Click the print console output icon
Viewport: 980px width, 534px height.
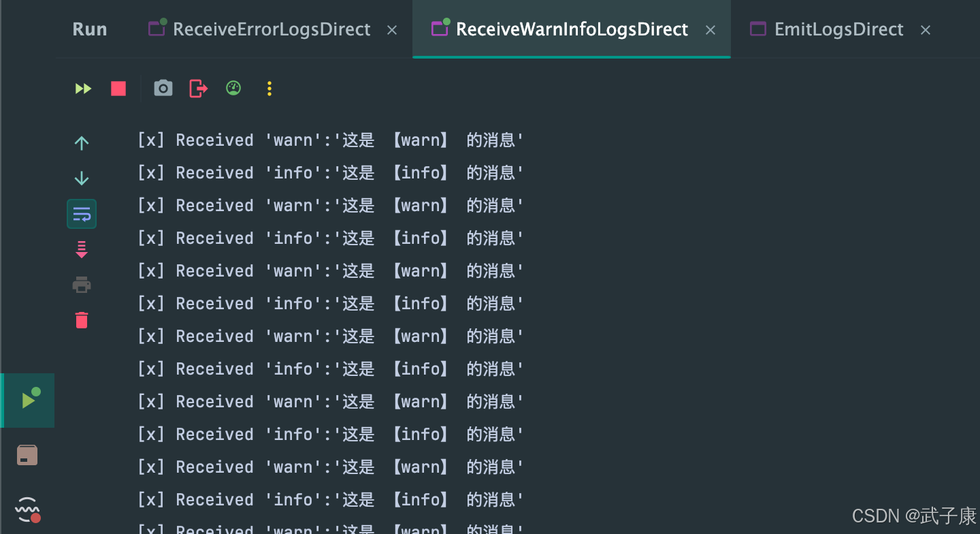pos(82,285)
